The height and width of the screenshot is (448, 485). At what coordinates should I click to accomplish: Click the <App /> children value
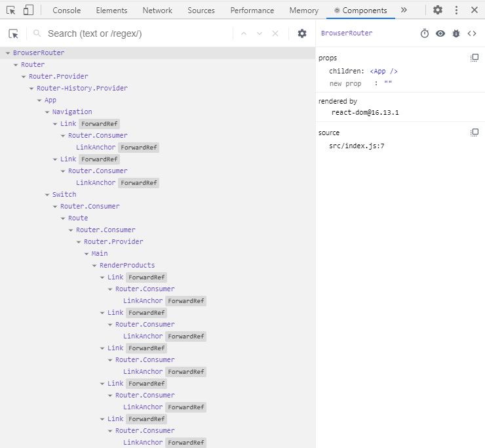pyautogui.click(x=383, y=71)
